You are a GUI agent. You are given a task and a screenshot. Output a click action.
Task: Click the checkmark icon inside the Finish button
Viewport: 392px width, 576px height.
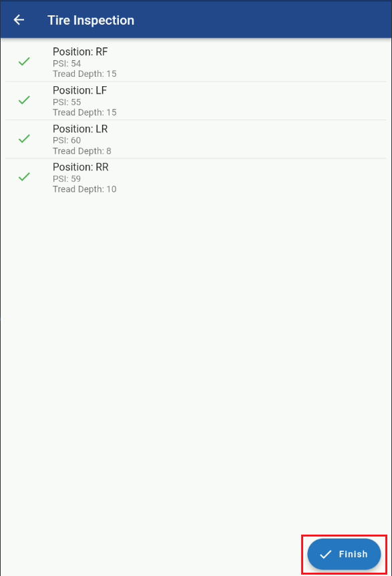pyautogui.click(x=327, y=554)
